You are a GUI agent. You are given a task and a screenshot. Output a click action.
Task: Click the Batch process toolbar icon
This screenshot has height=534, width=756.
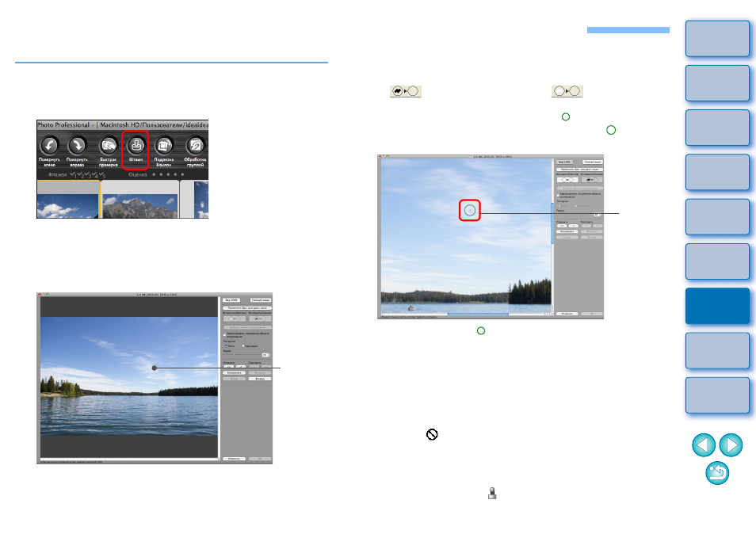pos(195,146)
